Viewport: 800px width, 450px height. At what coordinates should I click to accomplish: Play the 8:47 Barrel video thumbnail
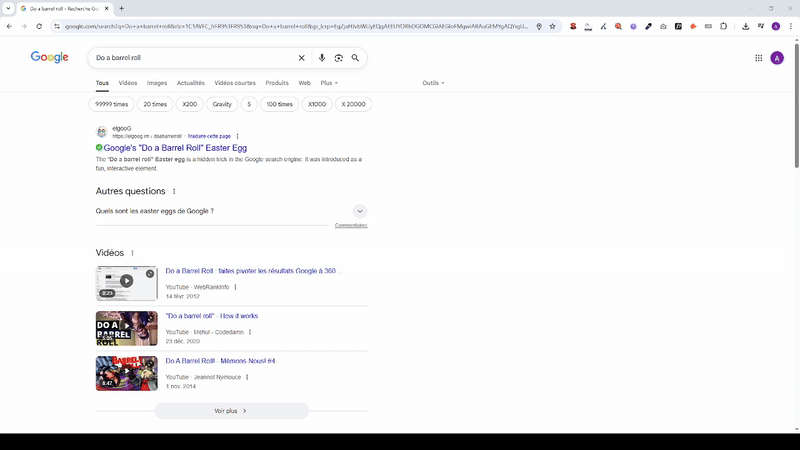tap(127, 373)
